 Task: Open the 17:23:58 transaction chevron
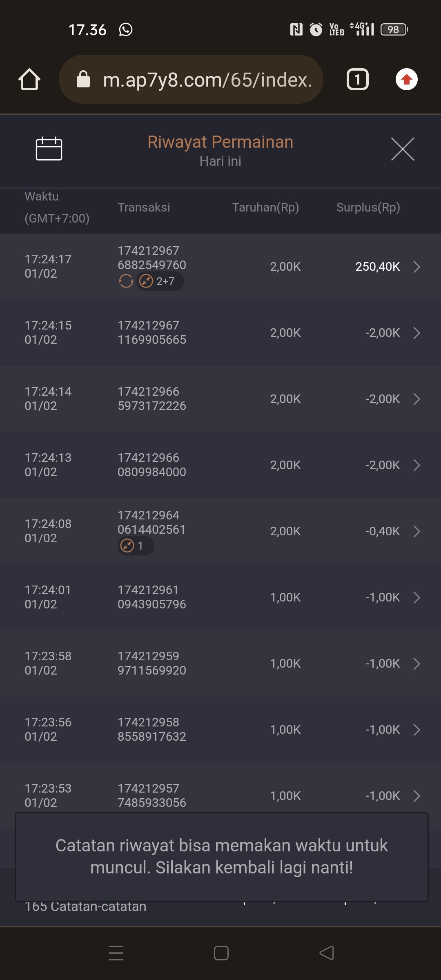(416, 664)
